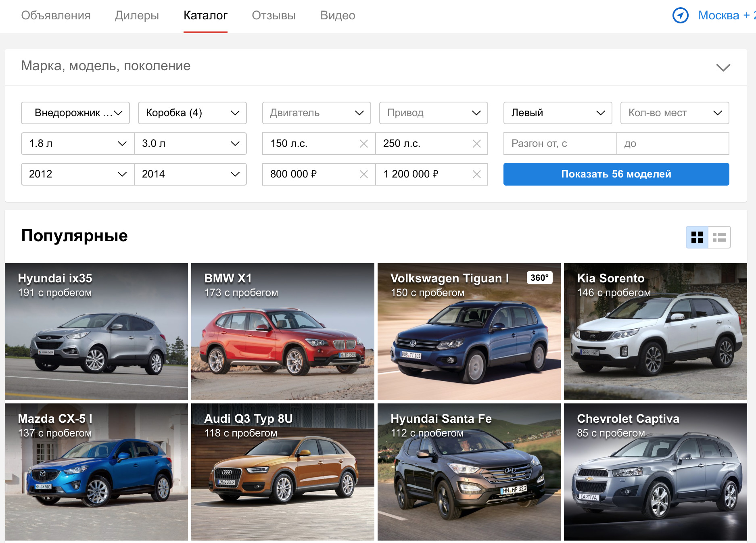Go to Дилеры tab
Viewport: 756px width, 543px height.
(137, 15)
